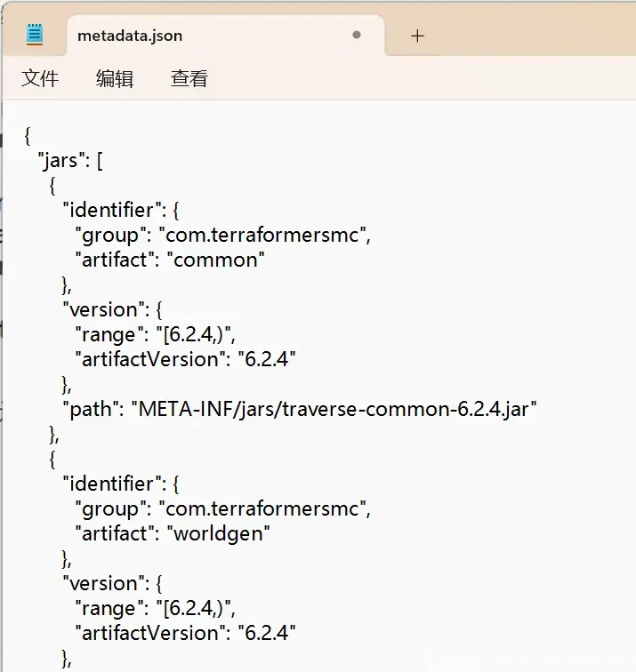Click the "common" artifact value
The width and height of the screenshot is (636, 672).
(216, 260)
